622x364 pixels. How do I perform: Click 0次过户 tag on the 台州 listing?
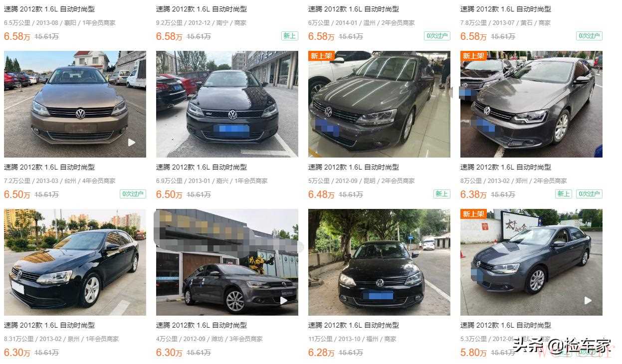pos(133,194)
